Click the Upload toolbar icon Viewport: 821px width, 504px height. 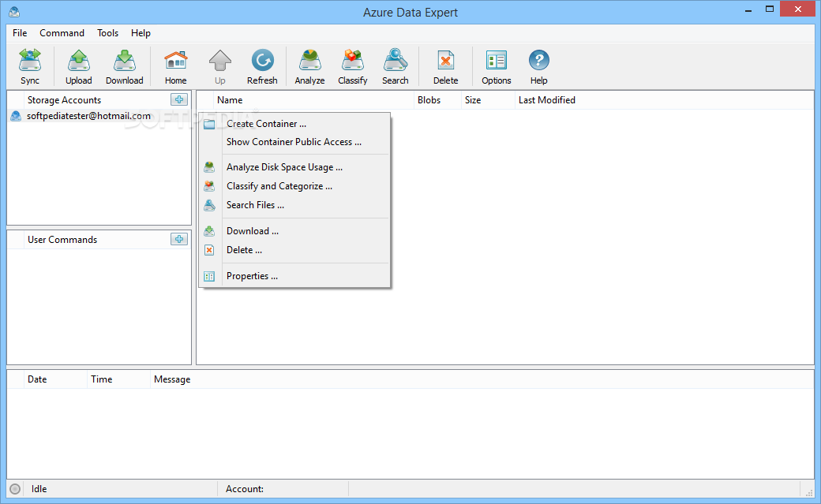click(x=78, y=66)
